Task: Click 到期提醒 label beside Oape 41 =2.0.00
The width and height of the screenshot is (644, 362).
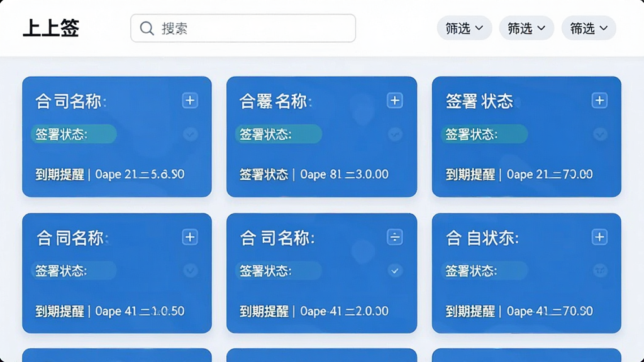Action: 264,311
